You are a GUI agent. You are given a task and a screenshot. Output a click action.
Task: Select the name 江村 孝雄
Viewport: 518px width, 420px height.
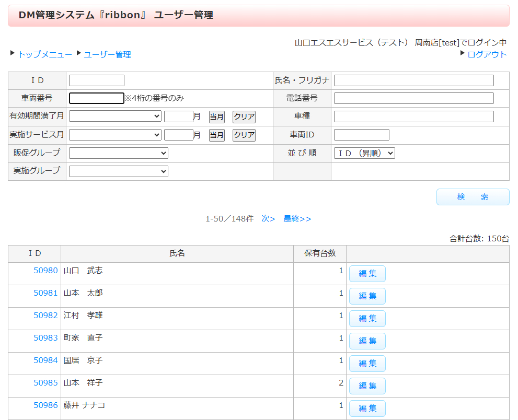click(83, 316)
